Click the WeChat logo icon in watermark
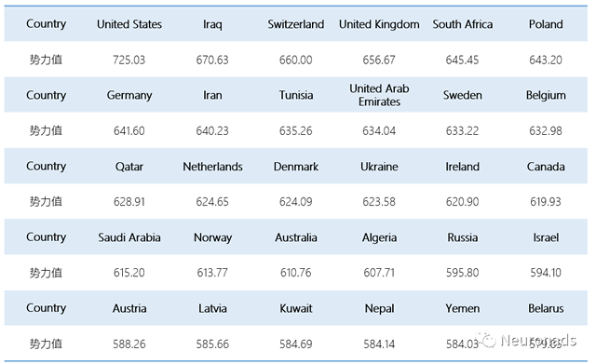The height and width of the screenshot is (364, 596). coord(486,340)
